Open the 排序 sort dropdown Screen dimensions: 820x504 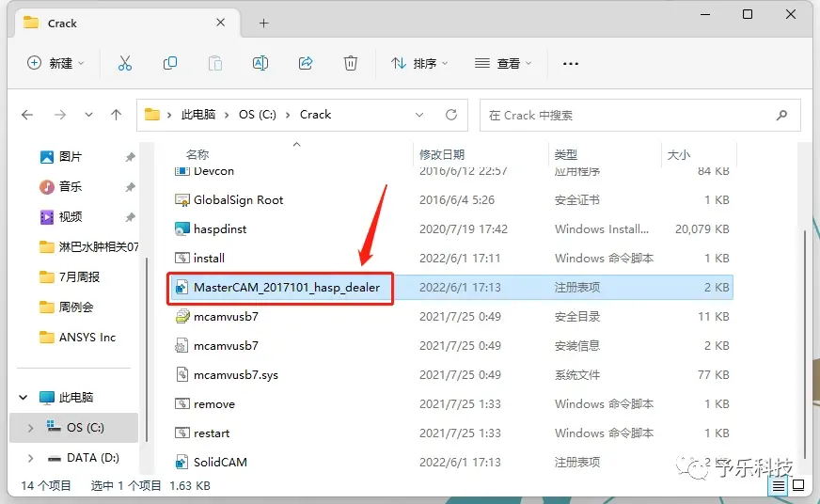(419, 63)
